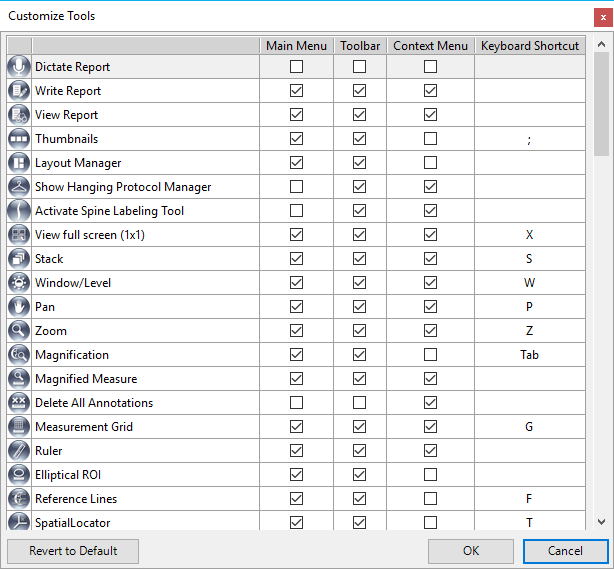614x569 pixels.
Task: Click the Revert to Default button
Action: (73, 551)
